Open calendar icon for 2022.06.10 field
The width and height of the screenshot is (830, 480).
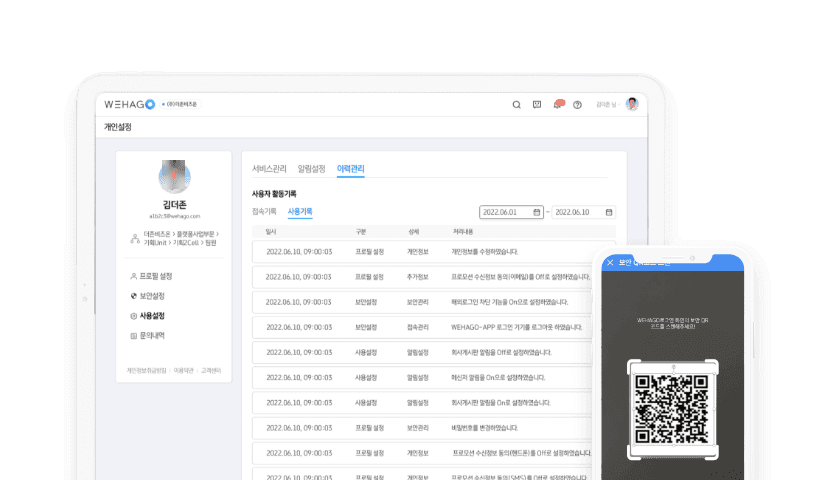click(609, 212)
